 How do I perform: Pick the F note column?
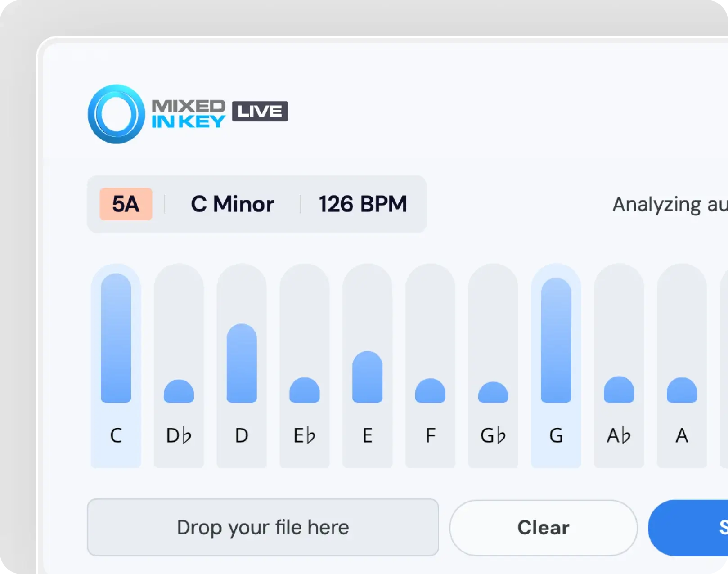[430, 365]
